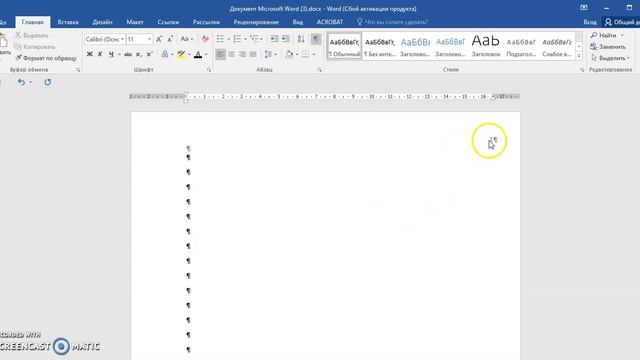Increase font size with the grow icon
This screenshot has height=360, width=640.
pos(159,39)
